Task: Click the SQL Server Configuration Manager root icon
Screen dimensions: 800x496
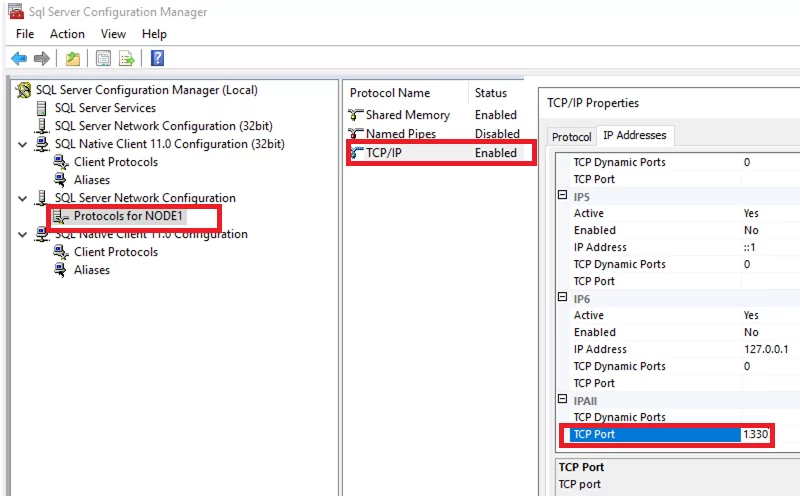Action: 23,90
